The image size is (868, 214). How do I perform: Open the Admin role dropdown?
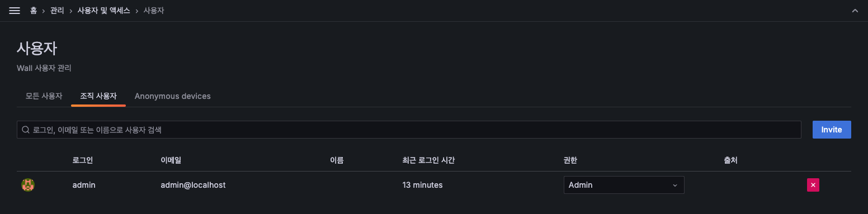(x=624, y=185)
